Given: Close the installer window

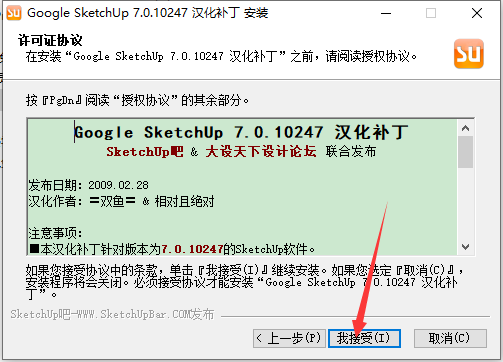Looking at the screenshot, I should (x=477, y=13).
